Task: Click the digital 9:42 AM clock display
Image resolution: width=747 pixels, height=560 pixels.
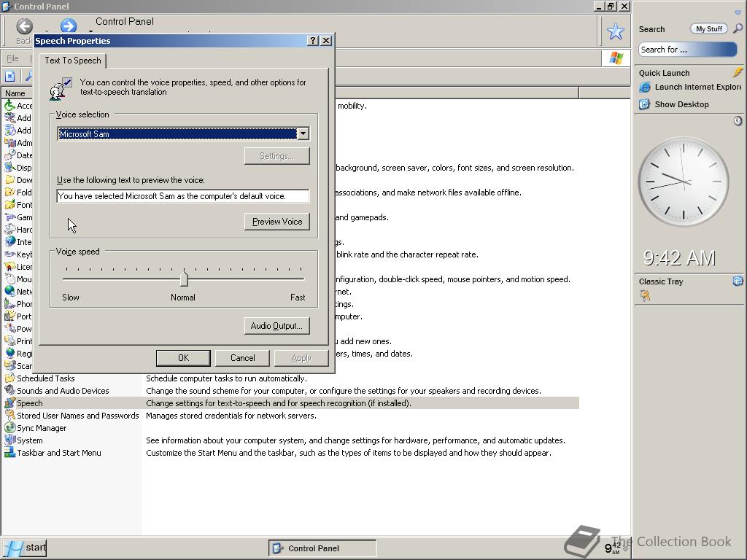Action: (x=679, y=257)
